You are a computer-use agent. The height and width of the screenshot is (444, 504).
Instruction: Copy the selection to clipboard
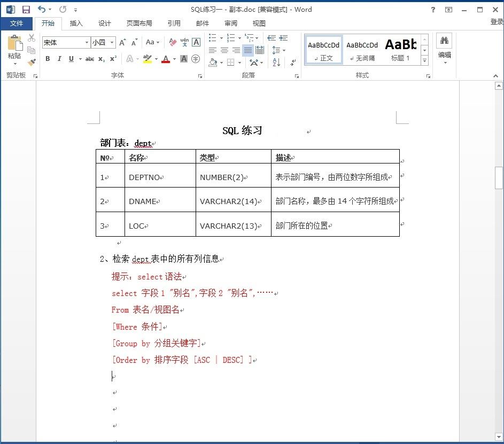(x=31, y=50)
